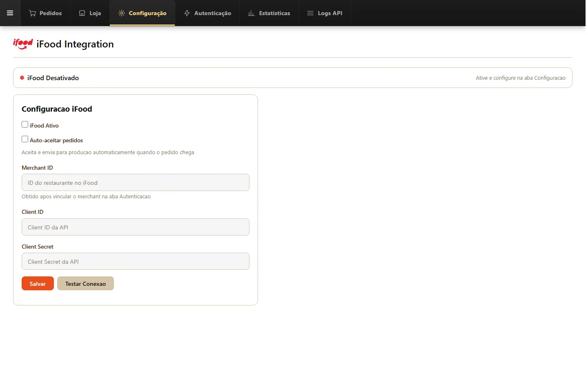
Task: Click the Merchant ID label
Action: 37,168
